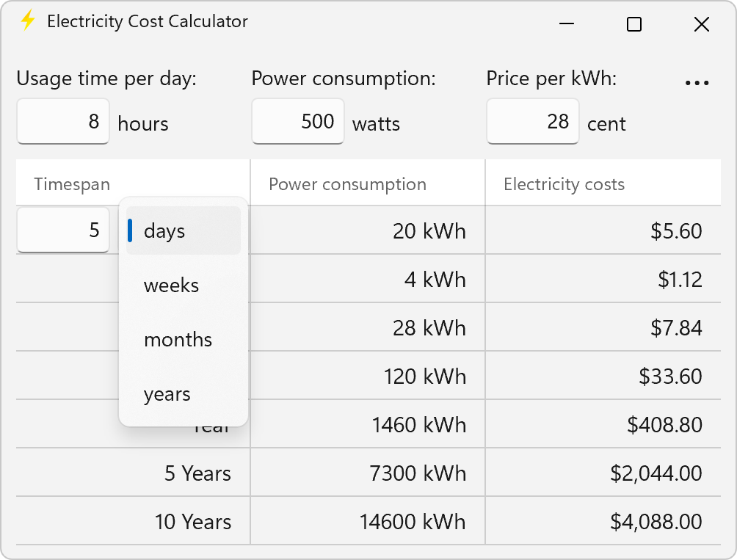Viewport: 737px width, 560px height.
Task: Click the Timespan column header
Action: tap(72, 184)
